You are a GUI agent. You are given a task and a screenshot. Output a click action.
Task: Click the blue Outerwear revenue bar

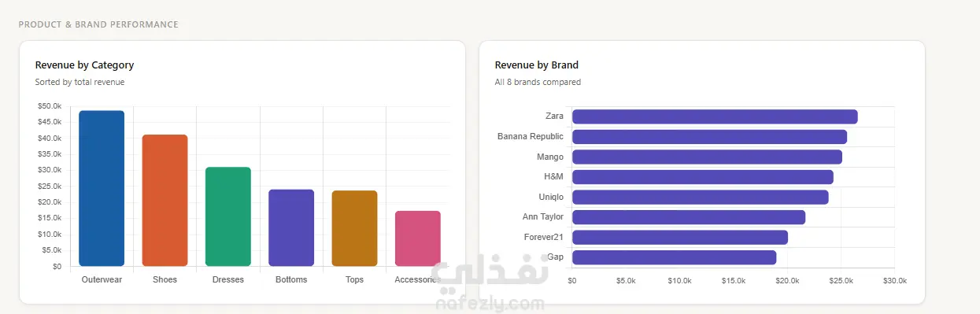(102, 188)
